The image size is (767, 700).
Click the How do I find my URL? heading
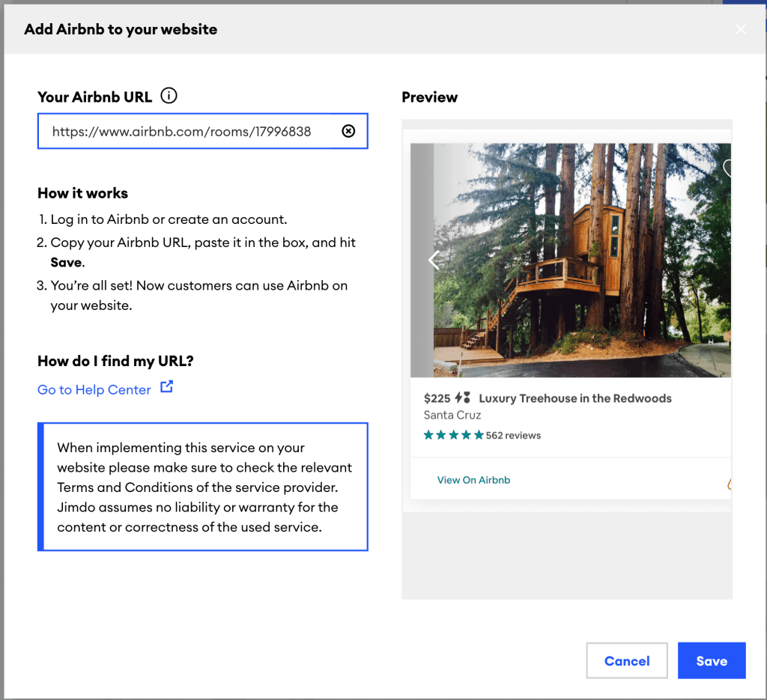(x=115, y=362)
